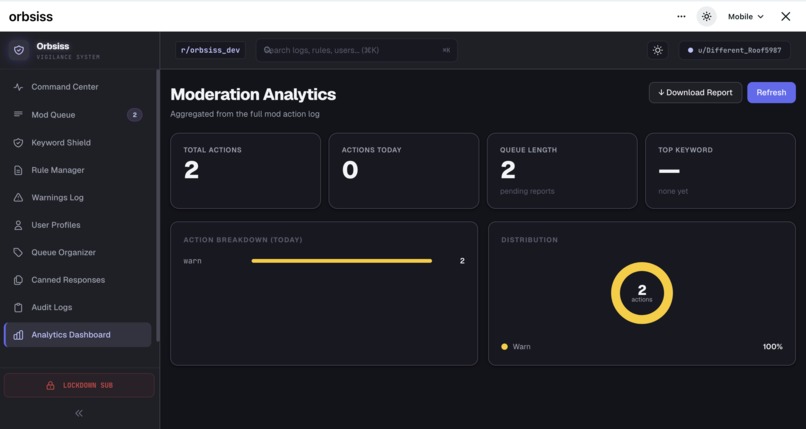Screen dimensions: 806x429
Task: Click the Audit Logs clipboard icon
Action: coord(18,307)
